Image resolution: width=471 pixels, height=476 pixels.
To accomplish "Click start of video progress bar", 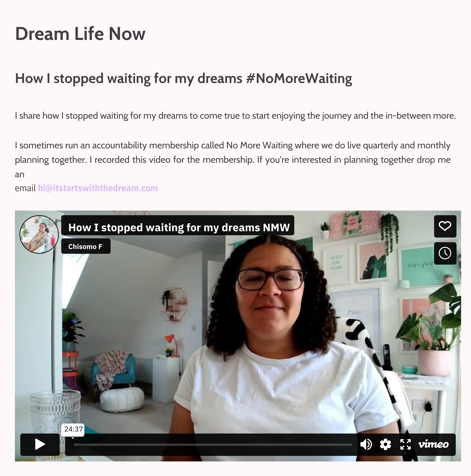I will [x=74, y=445].
